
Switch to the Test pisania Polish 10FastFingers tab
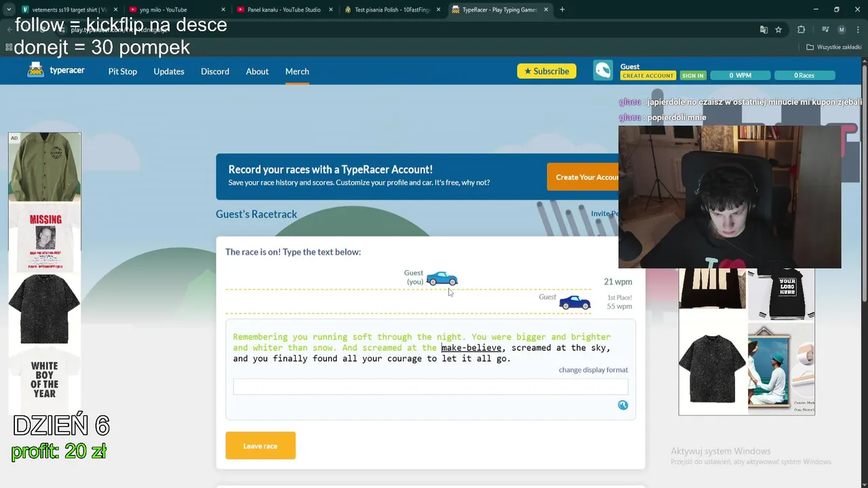[x=392, y=9]
